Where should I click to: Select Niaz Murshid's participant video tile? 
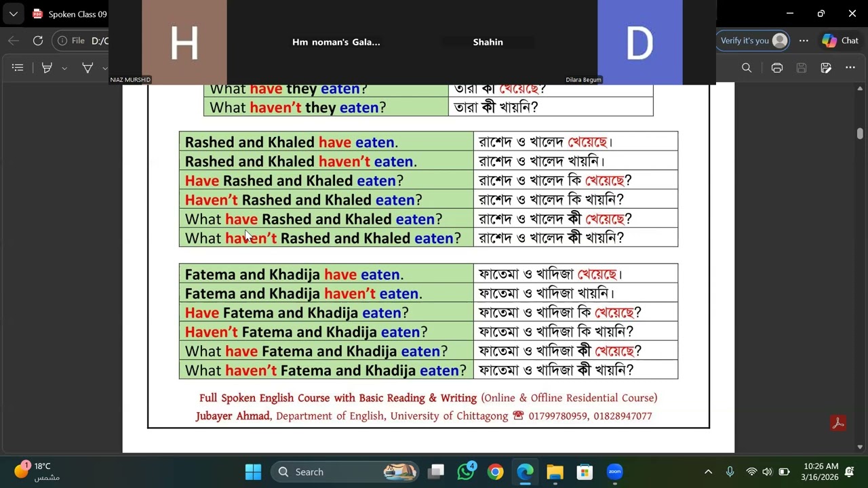point(184,42)
